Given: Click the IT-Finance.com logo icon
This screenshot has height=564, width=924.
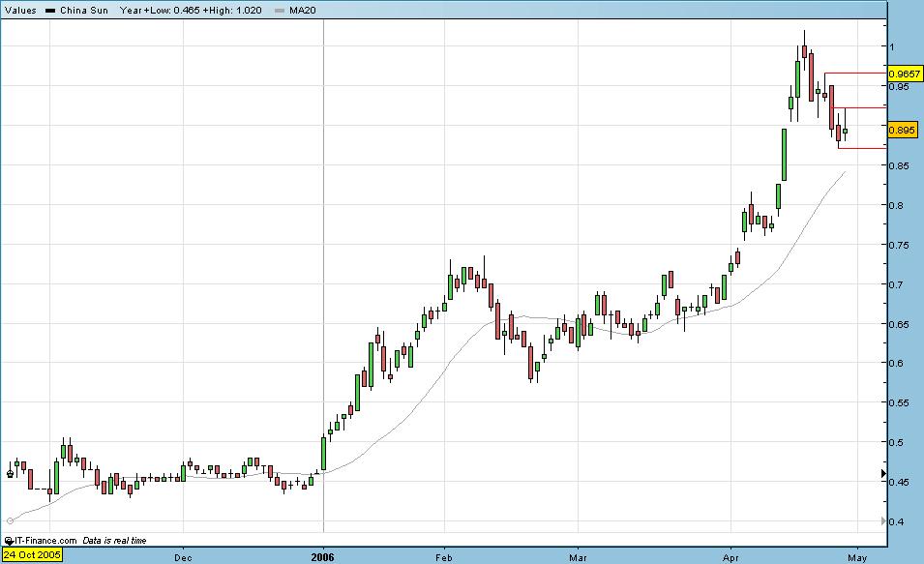Looking at the screenshot, I should tap(9, 541).
